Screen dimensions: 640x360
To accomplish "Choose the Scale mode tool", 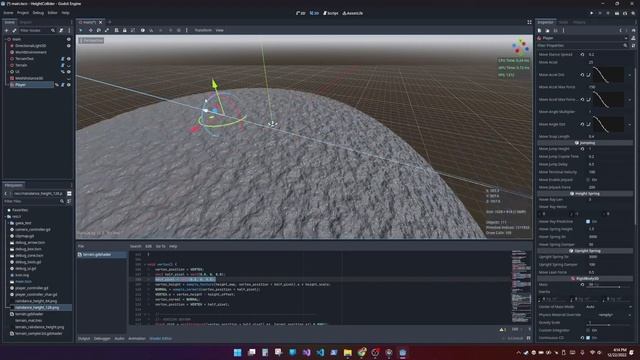I will point(107,30).
